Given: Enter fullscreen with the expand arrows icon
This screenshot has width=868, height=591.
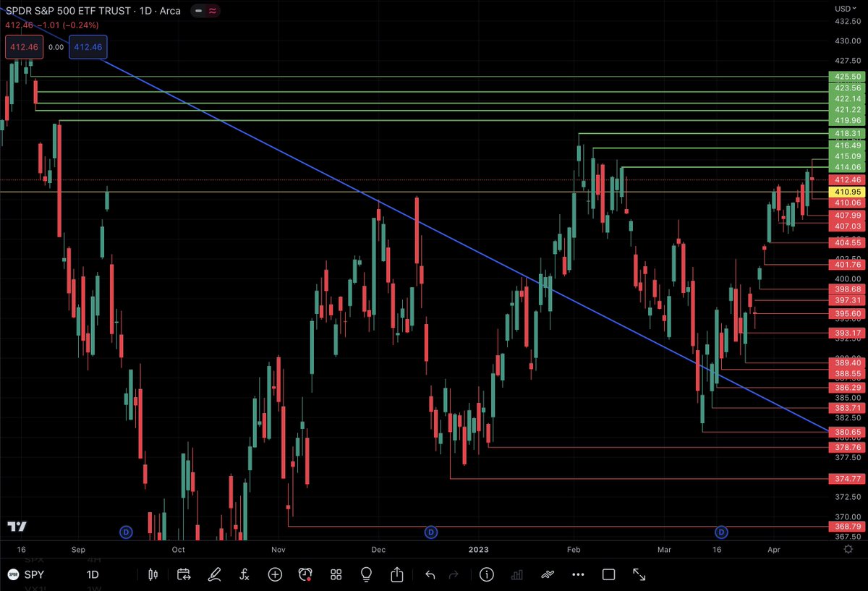Looking at the screenshot, I should click(639, 575).
